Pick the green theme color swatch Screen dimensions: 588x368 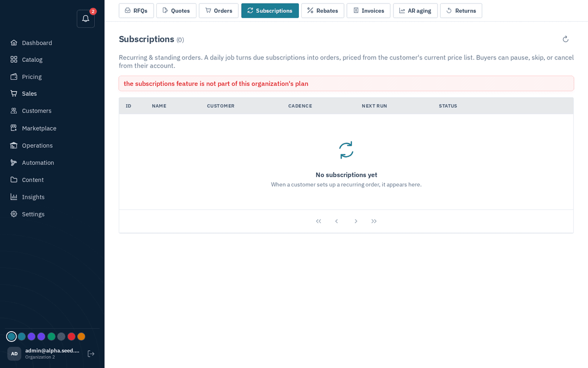51,337
